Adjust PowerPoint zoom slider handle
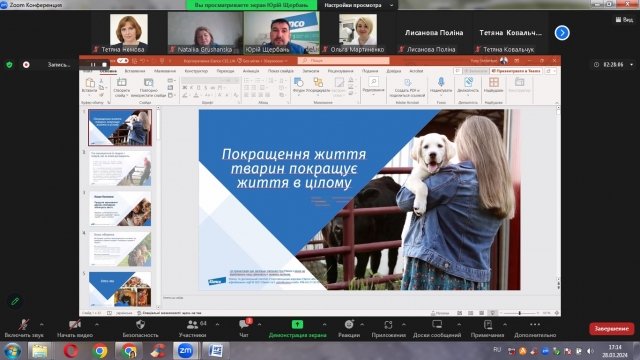The width and height of the screenshot is (640, 360). pyautogui.click(x=520, y=313)
